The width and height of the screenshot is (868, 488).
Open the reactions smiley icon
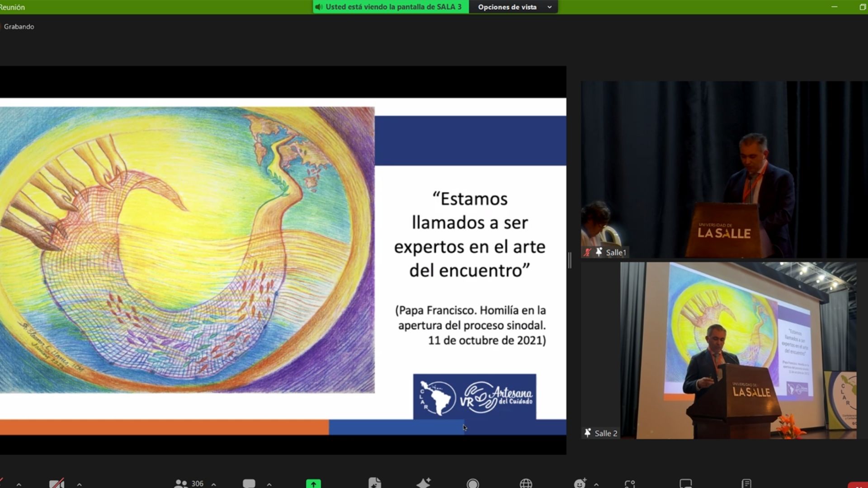coord(580,483)
